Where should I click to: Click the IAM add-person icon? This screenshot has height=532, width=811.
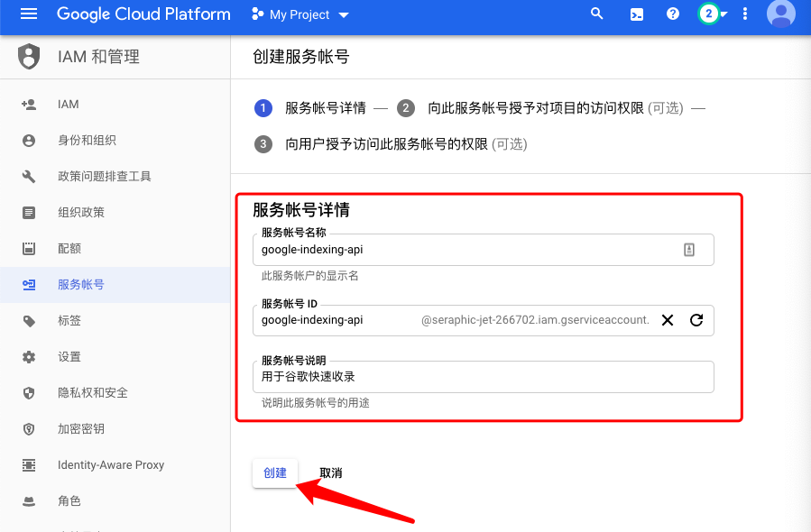click(29, 105)
